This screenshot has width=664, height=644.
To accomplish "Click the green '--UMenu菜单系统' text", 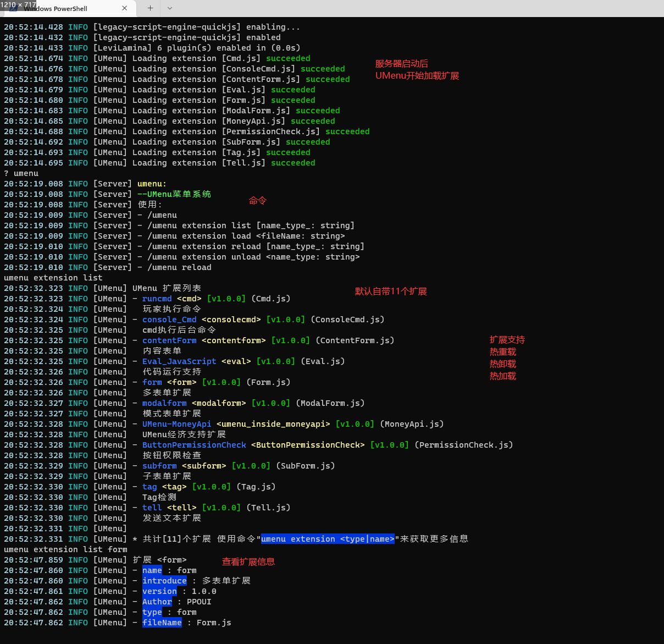I will tap(174, 194).
